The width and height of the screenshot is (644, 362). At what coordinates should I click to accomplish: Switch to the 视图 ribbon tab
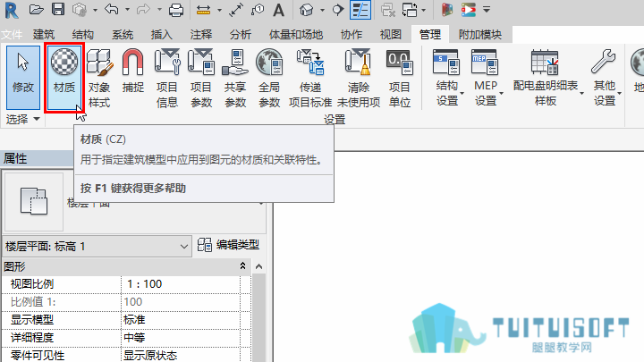pyautogui.click(x=391, y=35)
